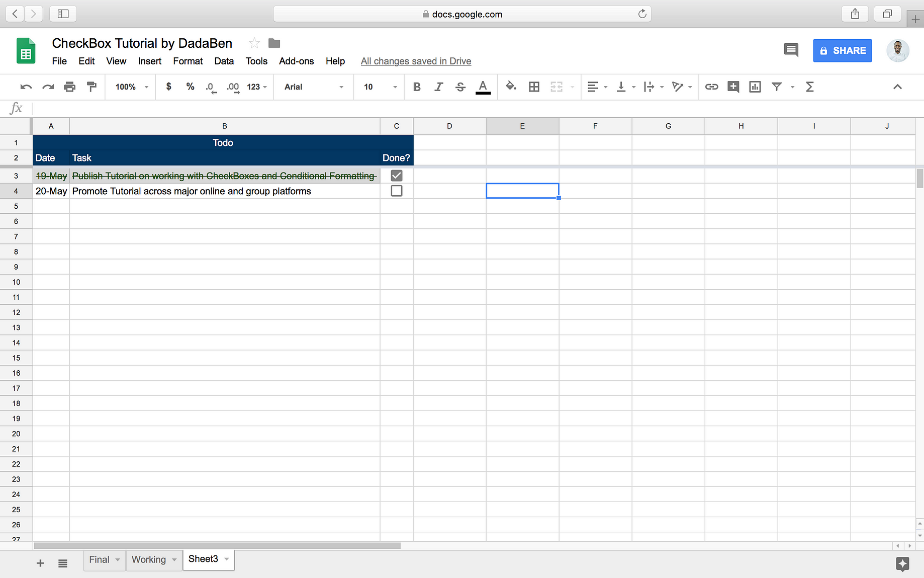Select column B header

pyautogui.click(x=225, y=126)
